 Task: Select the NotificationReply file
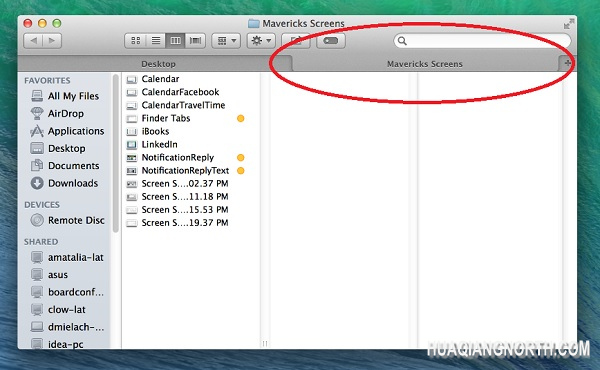coord(170,157)
